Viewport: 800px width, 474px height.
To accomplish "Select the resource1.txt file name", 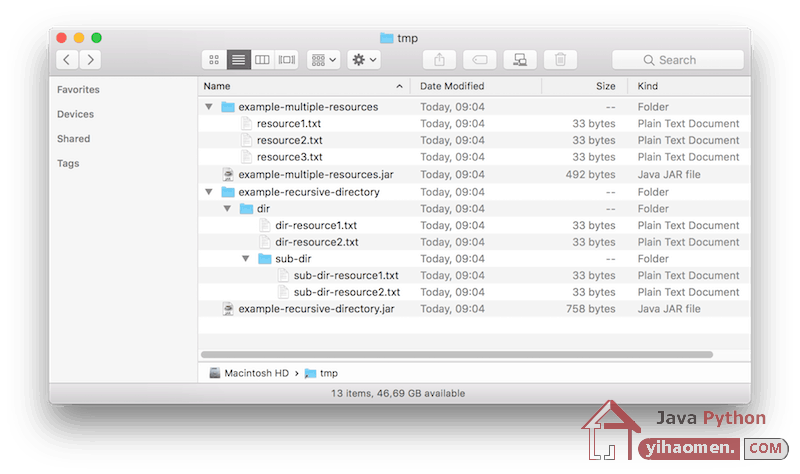I will [x=289, y=123].
